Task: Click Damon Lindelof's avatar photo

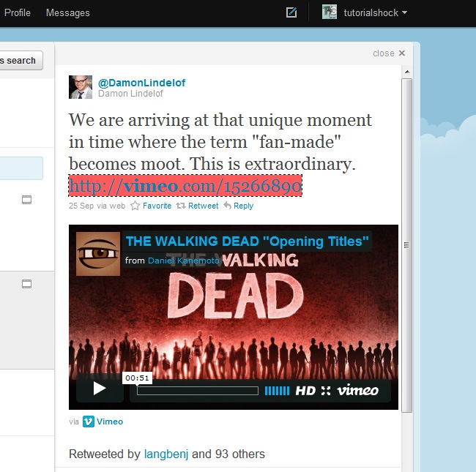Action: coord(81,87)
